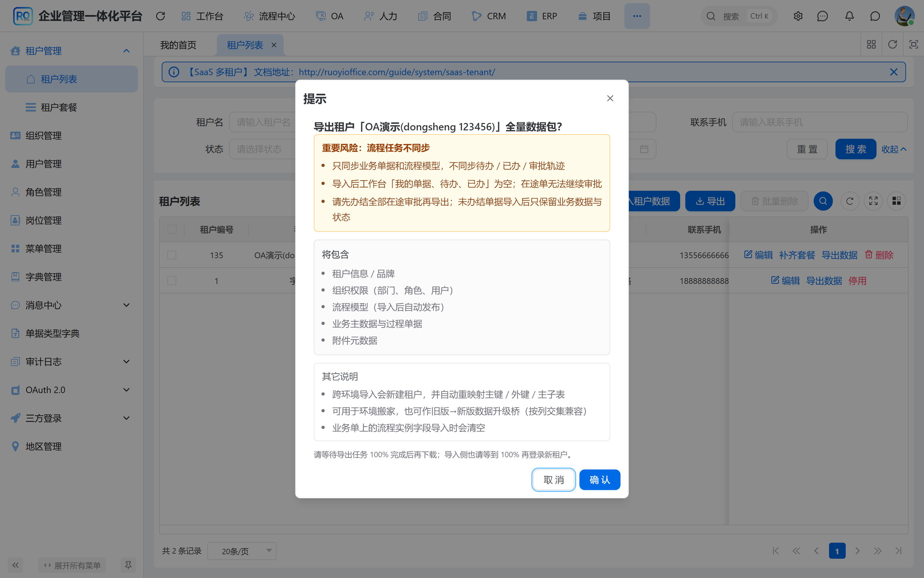This screenshot has width=924, height=578.
Task: Click the 批量删除 button
Action: [774, 201]
